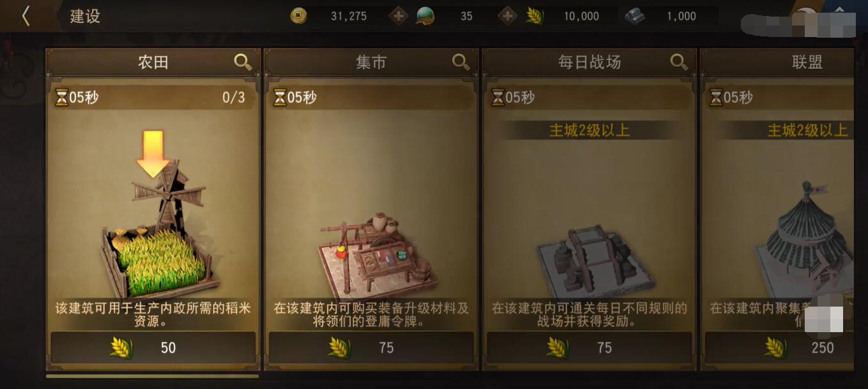Click the rice resource icon in top bar
Screen dimensions: 868x389
[x=535, y=16]
